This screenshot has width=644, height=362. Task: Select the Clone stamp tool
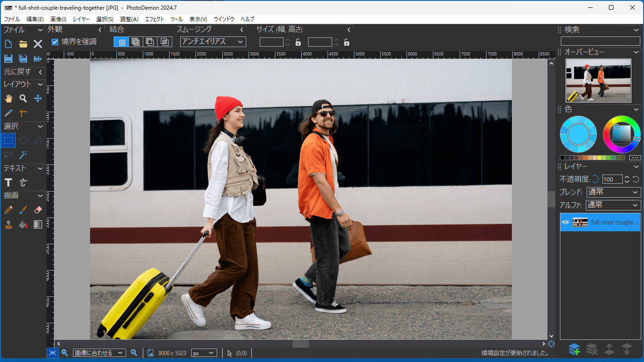(8, 224)
